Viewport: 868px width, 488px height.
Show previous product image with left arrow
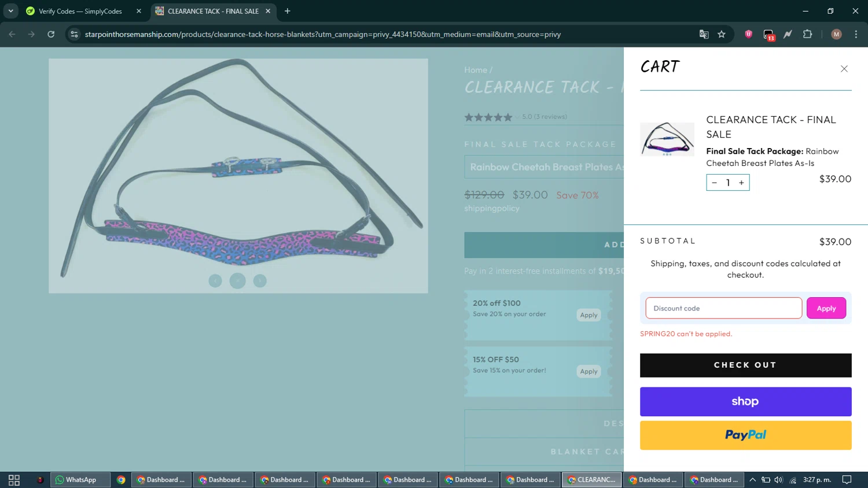coord(215,280)
